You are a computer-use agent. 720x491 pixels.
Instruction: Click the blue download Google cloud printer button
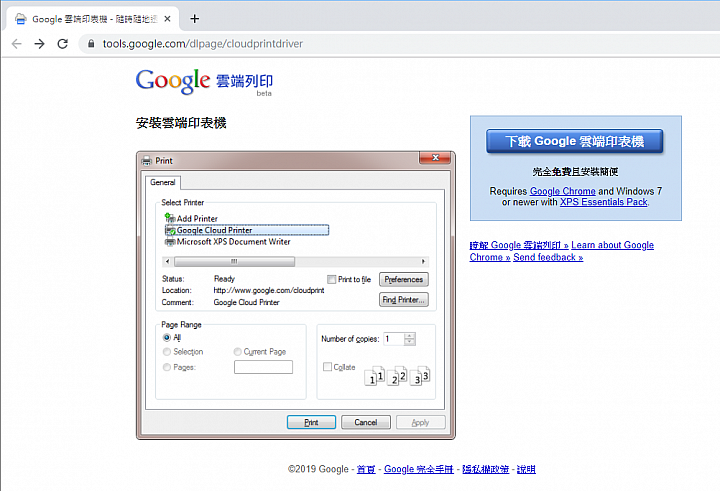coord(574,141)
